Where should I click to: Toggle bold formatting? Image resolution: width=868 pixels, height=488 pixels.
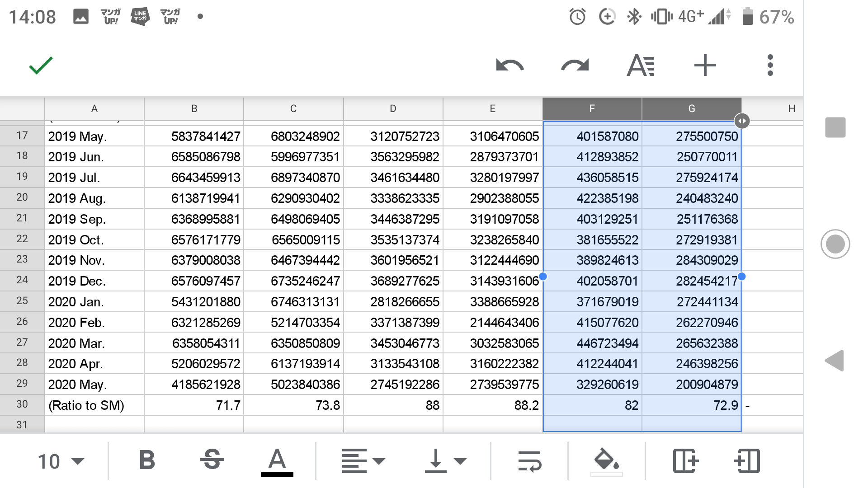coord(147,460)
